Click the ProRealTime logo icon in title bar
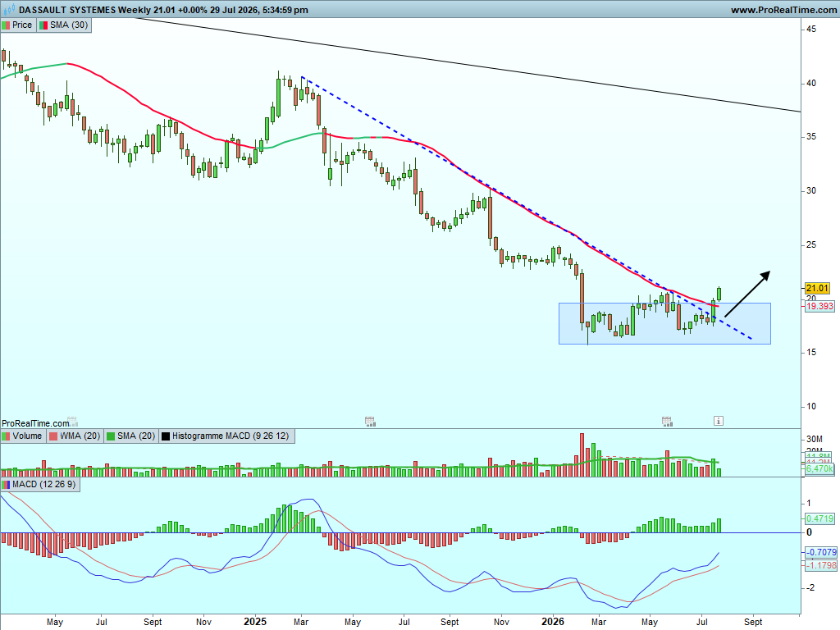840x630 pixels. pyautogui.click(x=9, y=10)
